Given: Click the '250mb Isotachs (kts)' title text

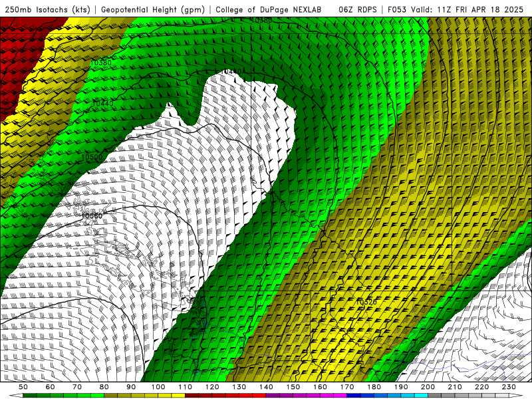Looking at the screenshot, I should coord(47,10).
